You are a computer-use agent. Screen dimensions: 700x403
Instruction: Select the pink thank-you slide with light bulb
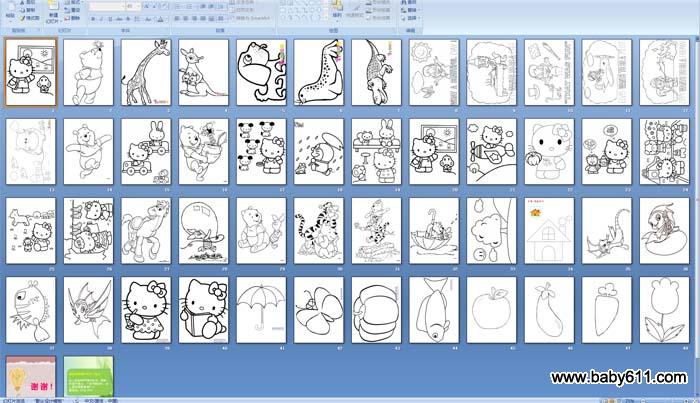coord(30,375)
